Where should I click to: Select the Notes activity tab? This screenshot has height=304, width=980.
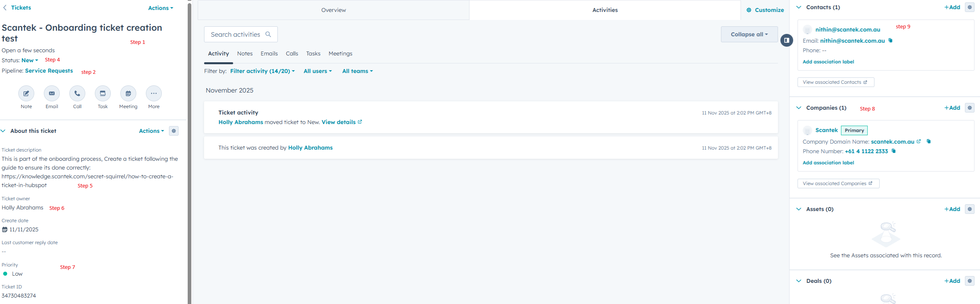(245, 53)
